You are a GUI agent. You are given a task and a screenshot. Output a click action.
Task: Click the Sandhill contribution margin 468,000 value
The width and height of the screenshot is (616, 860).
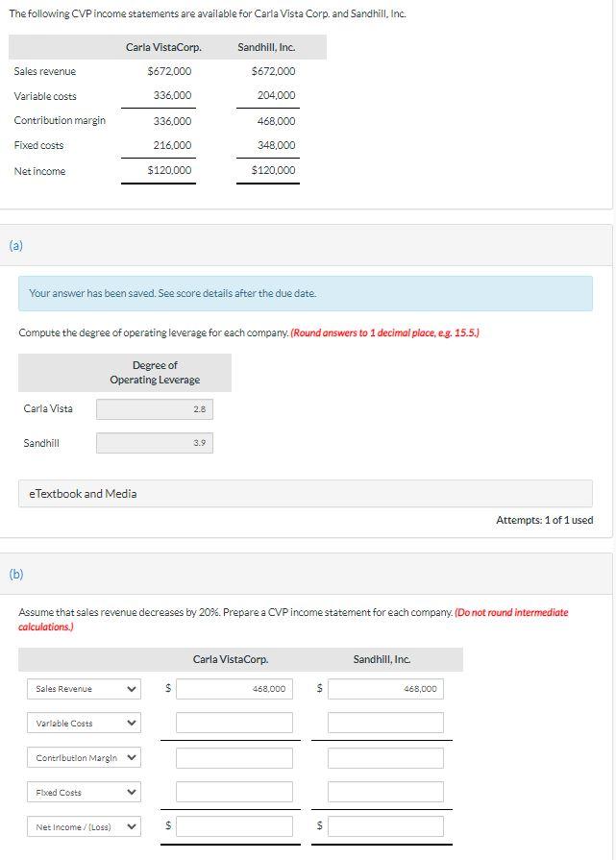pyautogui.click(x=277, y=121)
